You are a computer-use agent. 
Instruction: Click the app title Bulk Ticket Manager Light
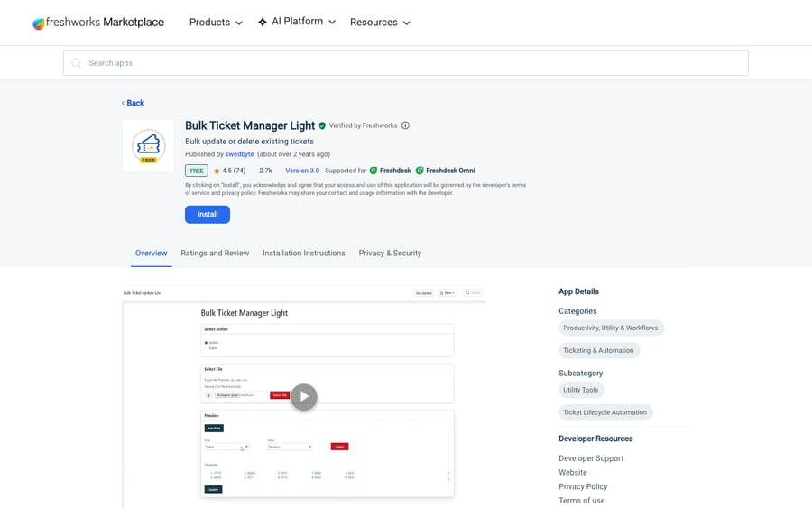(x=250, y=125)
